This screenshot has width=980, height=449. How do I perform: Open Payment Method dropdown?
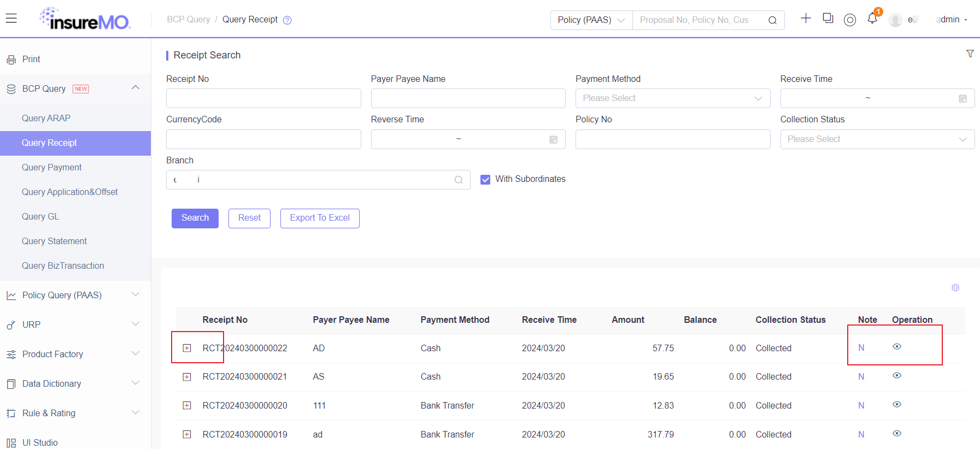tap(673, 98)
